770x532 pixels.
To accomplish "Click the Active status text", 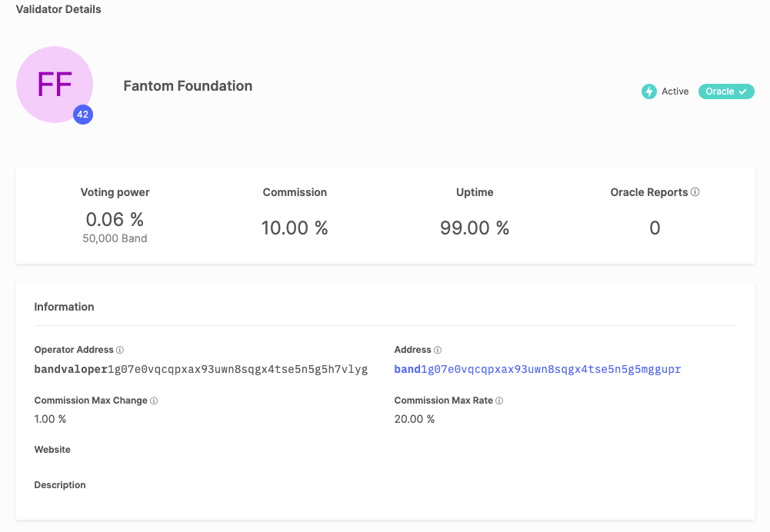I will point(675,91).
